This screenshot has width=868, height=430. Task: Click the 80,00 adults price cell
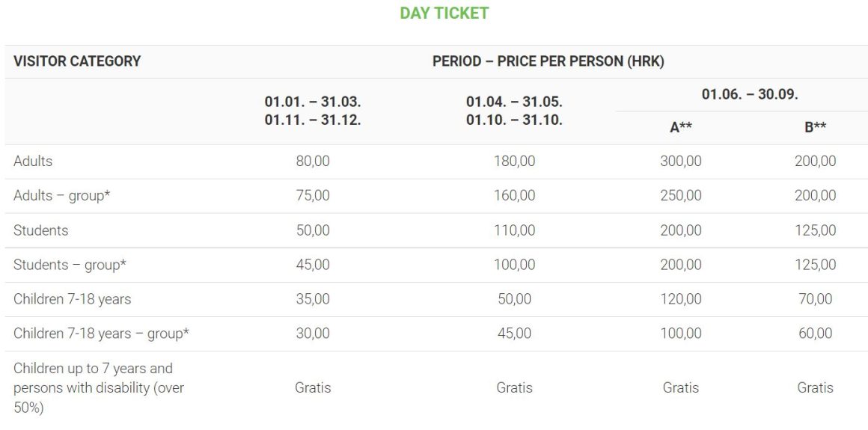[313, 162]
